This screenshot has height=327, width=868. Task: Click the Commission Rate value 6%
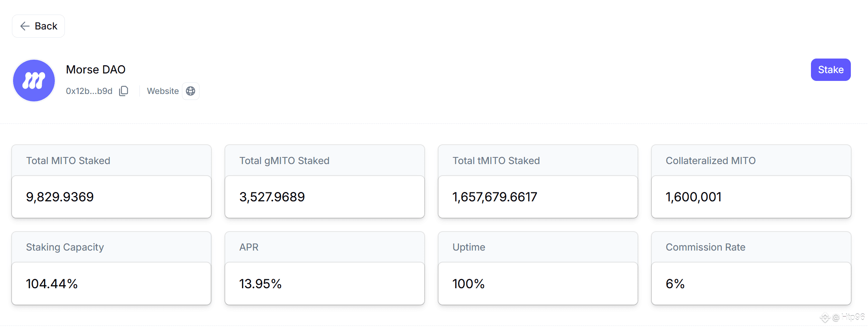pos(675,284)
